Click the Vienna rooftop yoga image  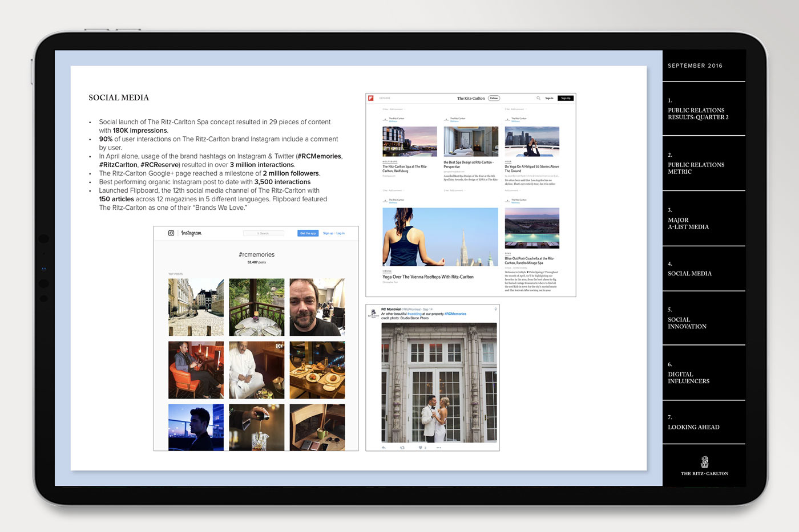click(x=440, y=237)
